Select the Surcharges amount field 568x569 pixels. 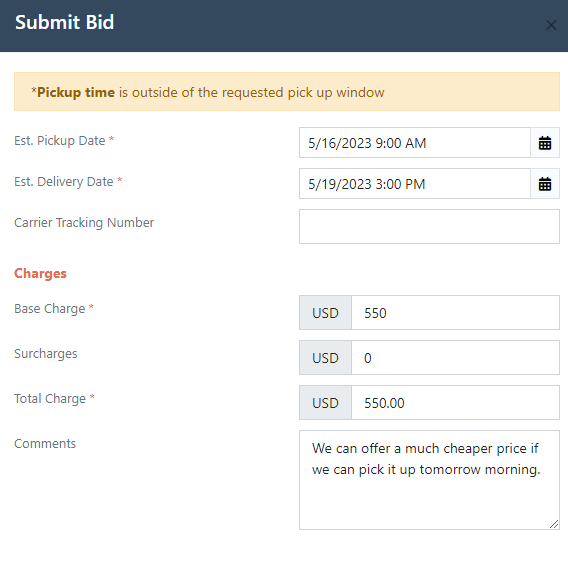click(x=455, y=357)
